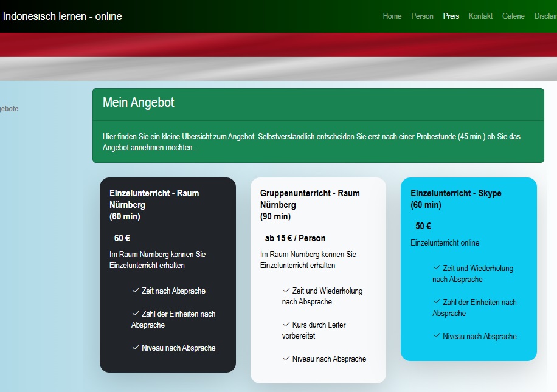Image resolution: width=557 pixels, height=392 pixels.
Task: Click the 'Indonesisch lernen - online' site title
Action: tap(63, 16)
